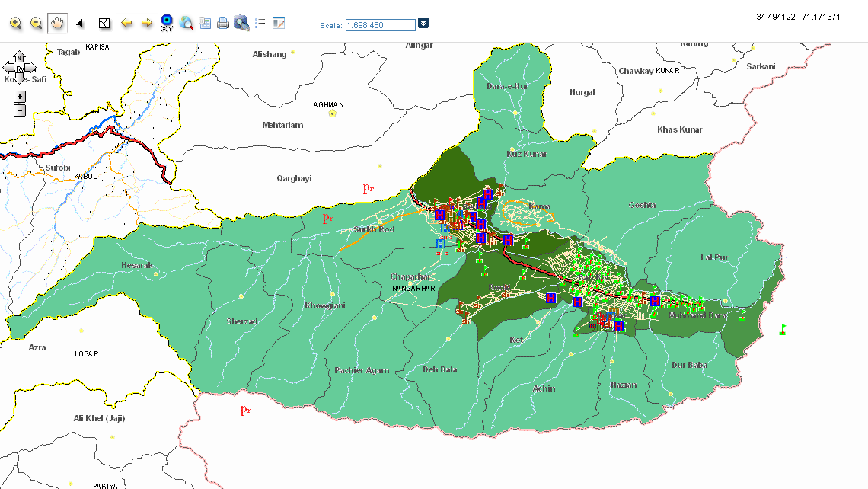Viewport: 868px width, 489px height.
Task: Click the Sukh Rod district label
Action: click(x=374, y=229)
